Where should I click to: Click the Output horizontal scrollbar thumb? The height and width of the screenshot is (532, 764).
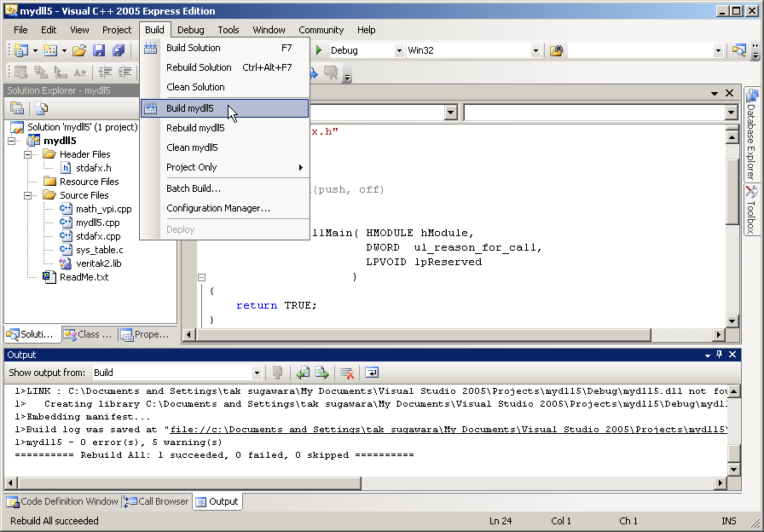pyautogui.click(x=189, y=483)
